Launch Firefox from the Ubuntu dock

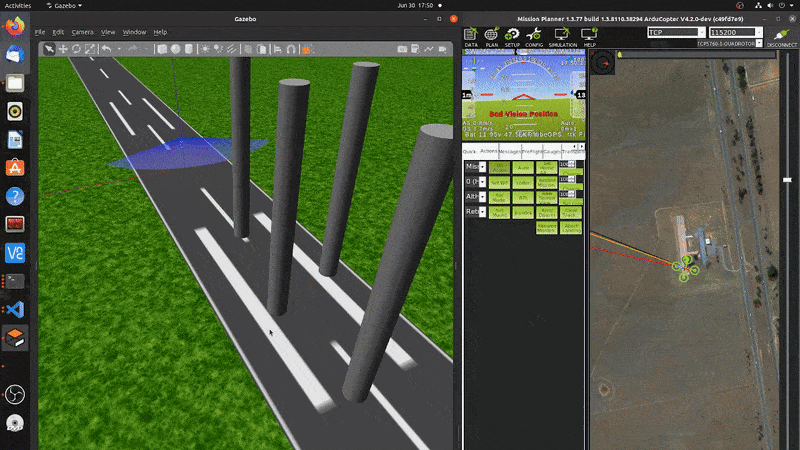[x=15, y=27]
